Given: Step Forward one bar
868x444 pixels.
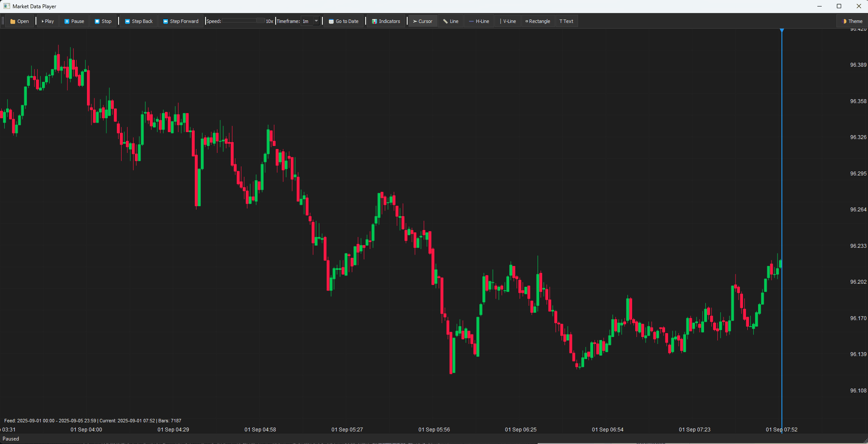Looking at the screenshot, I should pos(180,21).
